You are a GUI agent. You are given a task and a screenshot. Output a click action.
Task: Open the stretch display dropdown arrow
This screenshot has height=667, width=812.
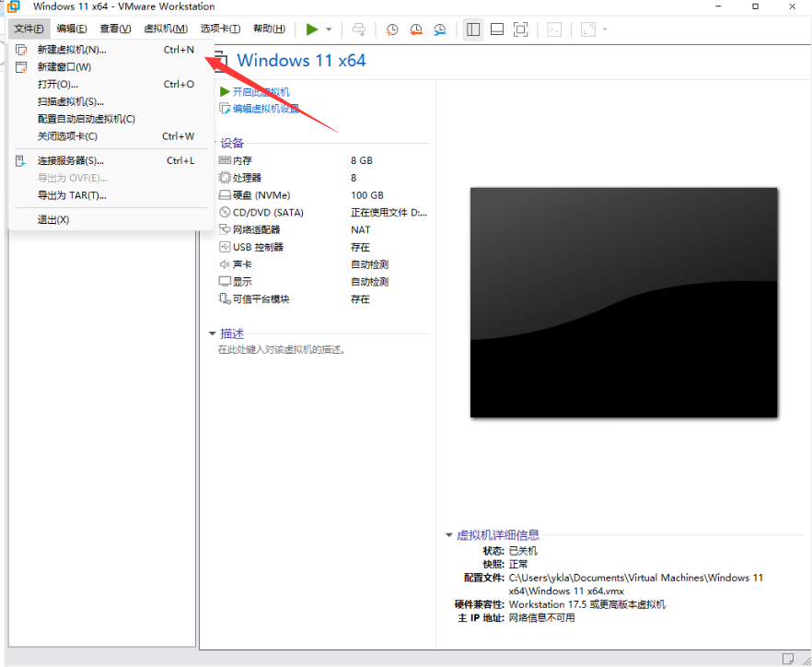click(x=605, y=29)
